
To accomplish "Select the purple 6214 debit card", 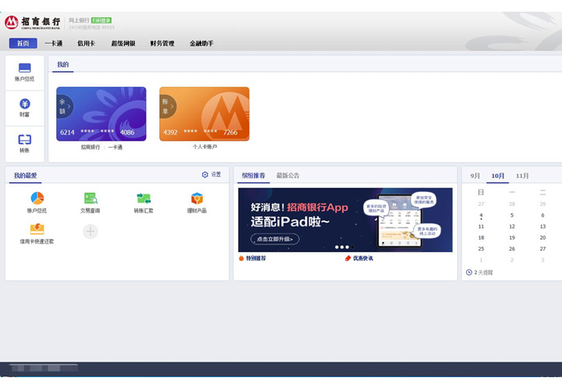I will coord(101,114).
